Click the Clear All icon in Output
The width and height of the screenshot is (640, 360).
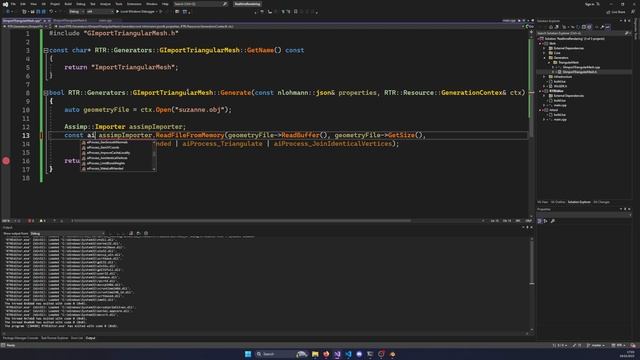point(131,233)
